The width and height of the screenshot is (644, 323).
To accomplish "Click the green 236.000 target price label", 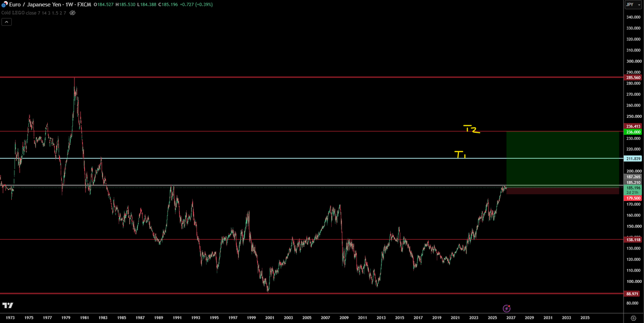I will tap(633, 132).
